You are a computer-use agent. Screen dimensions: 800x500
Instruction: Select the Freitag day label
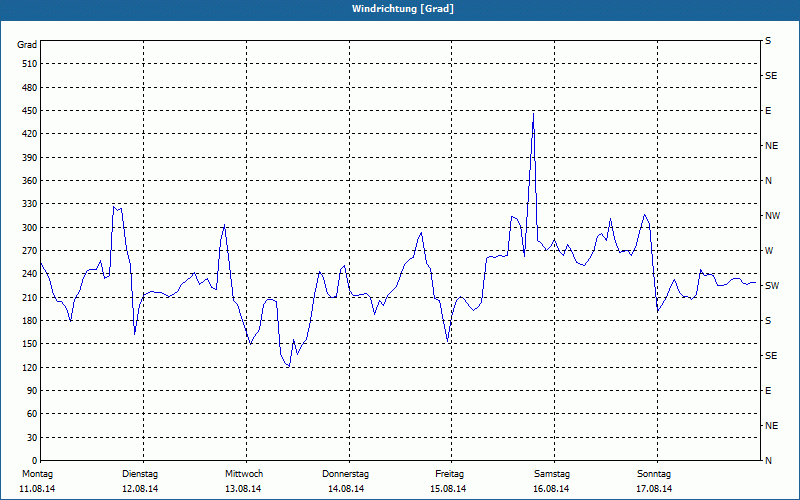click(449, 474)
